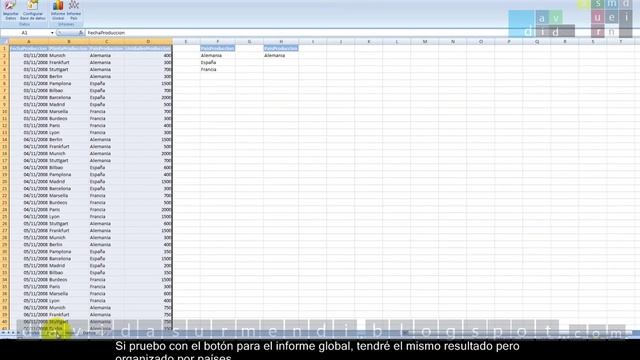Select column F header
This screenshot has height=360, width=640.
[x=217, y=41]
